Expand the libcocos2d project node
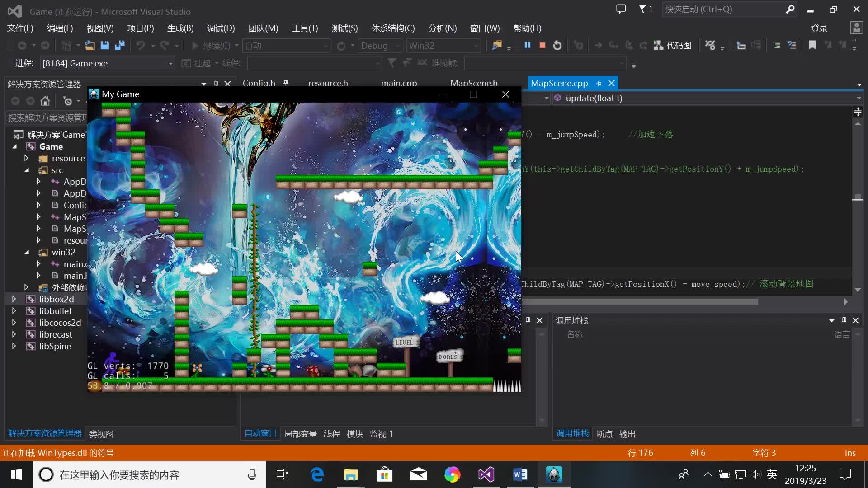This screenshot has height=488, width=868. pos(14,323)
